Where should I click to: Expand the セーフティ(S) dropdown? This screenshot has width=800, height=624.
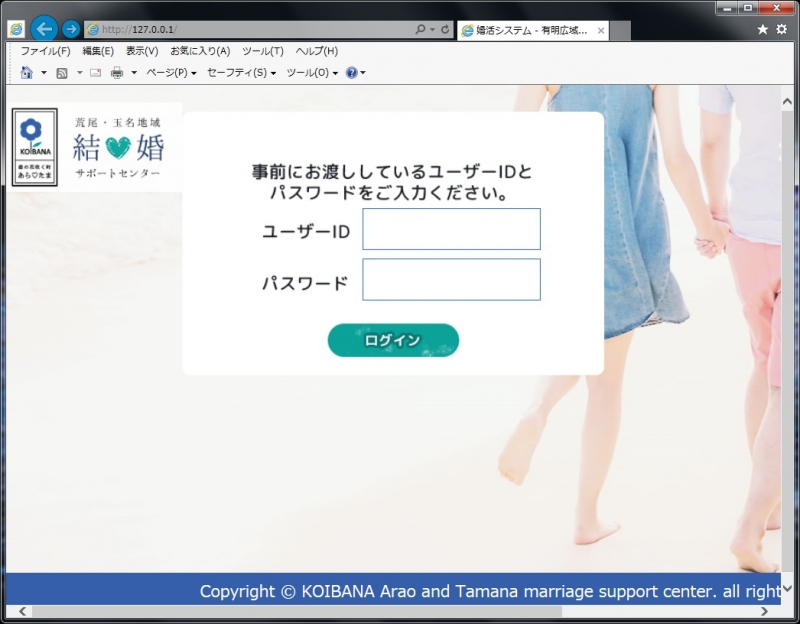[x=241, y=73]
